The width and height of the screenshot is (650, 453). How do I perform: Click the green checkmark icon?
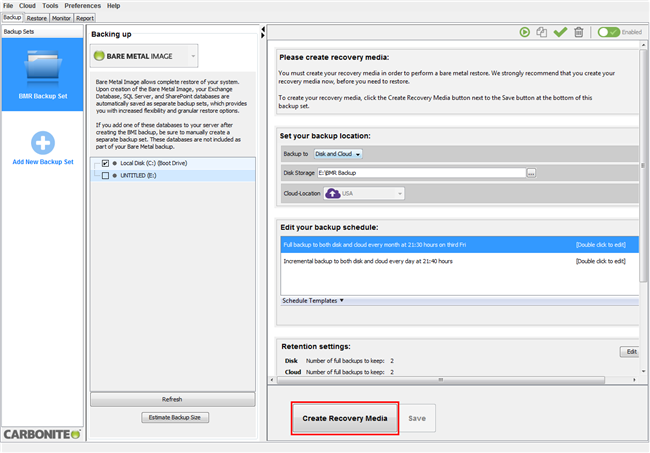click(560, 33)
